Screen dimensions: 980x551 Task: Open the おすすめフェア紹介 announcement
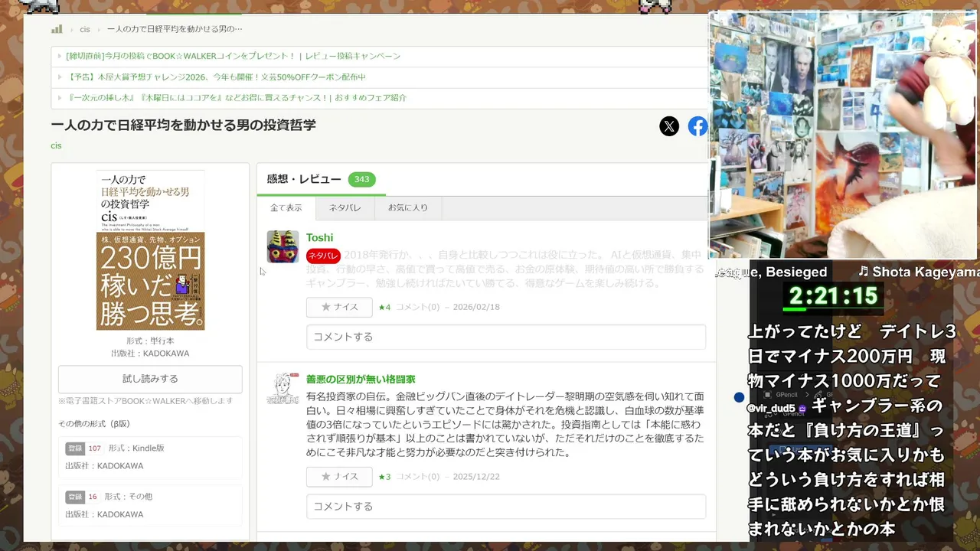click(x=237, y=98)
